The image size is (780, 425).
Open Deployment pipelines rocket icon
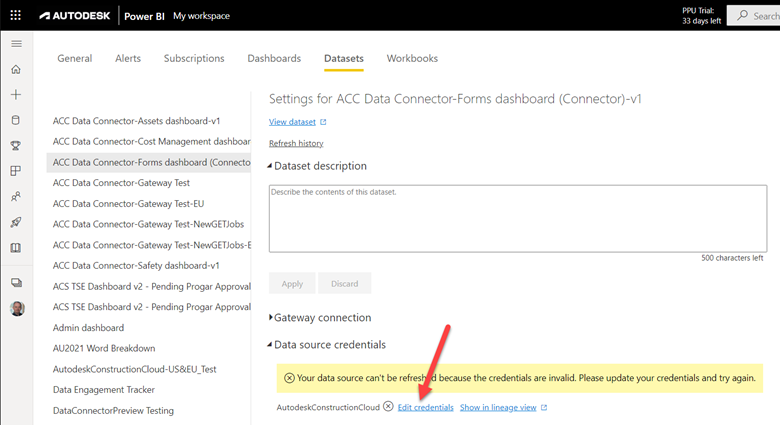[x=16, y=222]
